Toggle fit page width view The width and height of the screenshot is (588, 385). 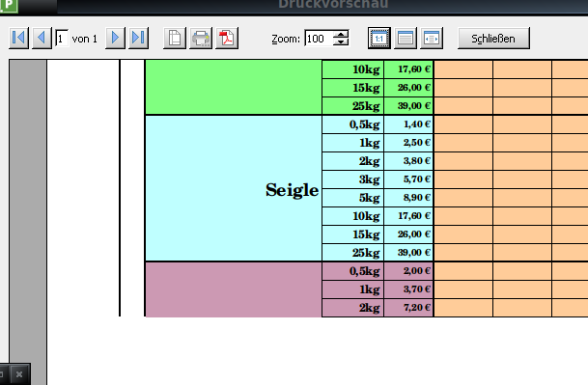point(432,38)
